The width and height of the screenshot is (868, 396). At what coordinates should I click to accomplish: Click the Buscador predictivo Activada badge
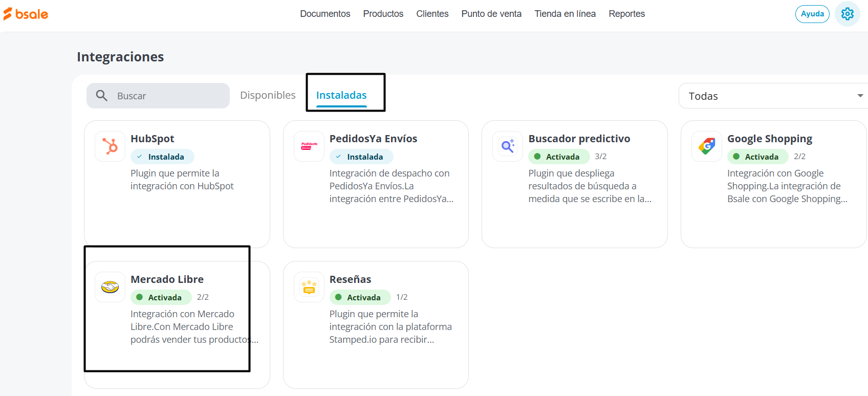pos(559,157)
